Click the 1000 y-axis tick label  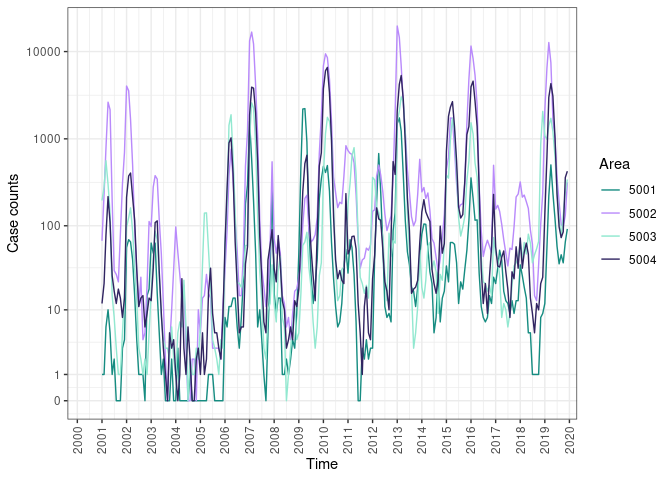50,139
